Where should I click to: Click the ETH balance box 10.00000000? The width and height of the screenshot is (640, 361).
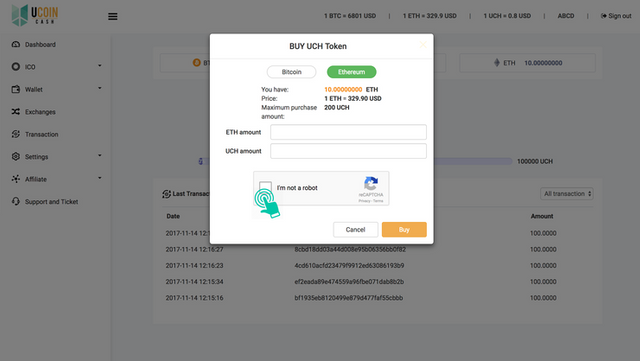pos(527,63)
